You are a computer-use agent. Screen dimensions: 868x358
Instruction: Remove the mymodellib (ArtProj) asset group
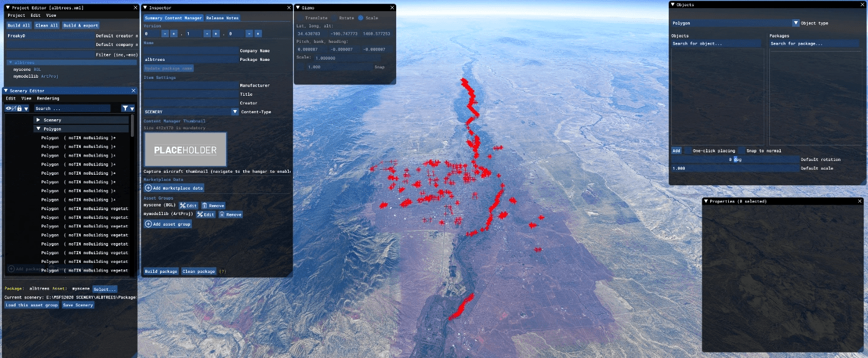point(232,214)
